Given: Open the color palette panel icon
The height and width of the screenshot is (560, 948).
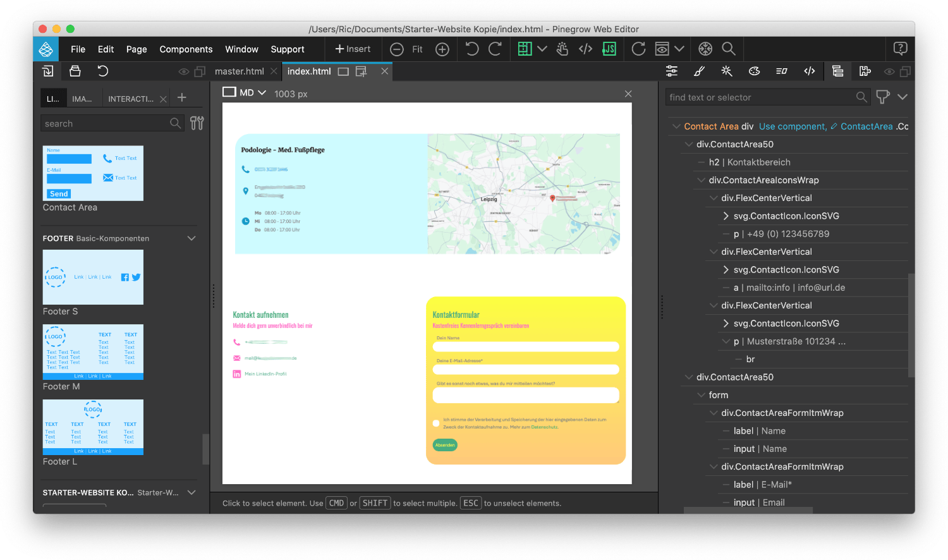Looking at the screenshot, I should (754, 71).
